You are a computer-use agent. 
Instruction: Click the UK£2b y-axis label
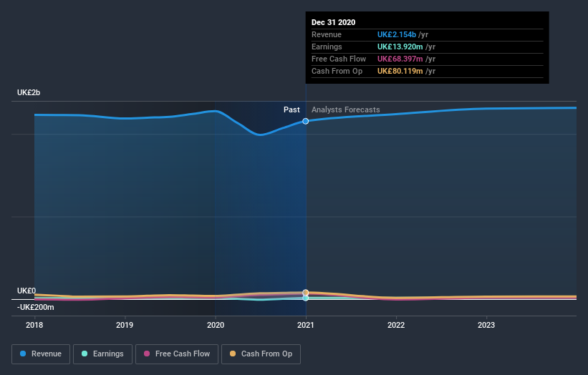29,92
